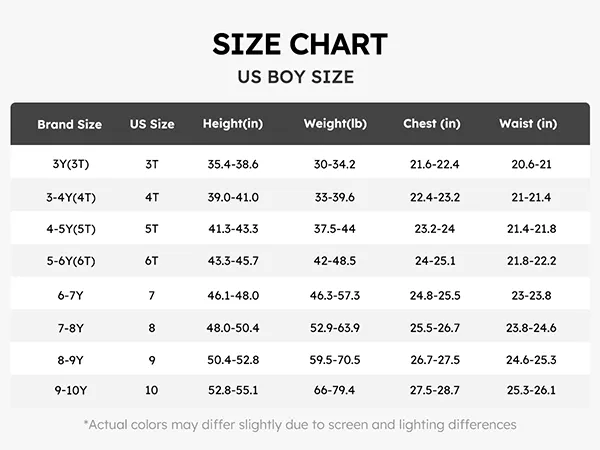Click the color disclaimer footnote text
The image size is (600, 450).
click(x=299, y=424)
